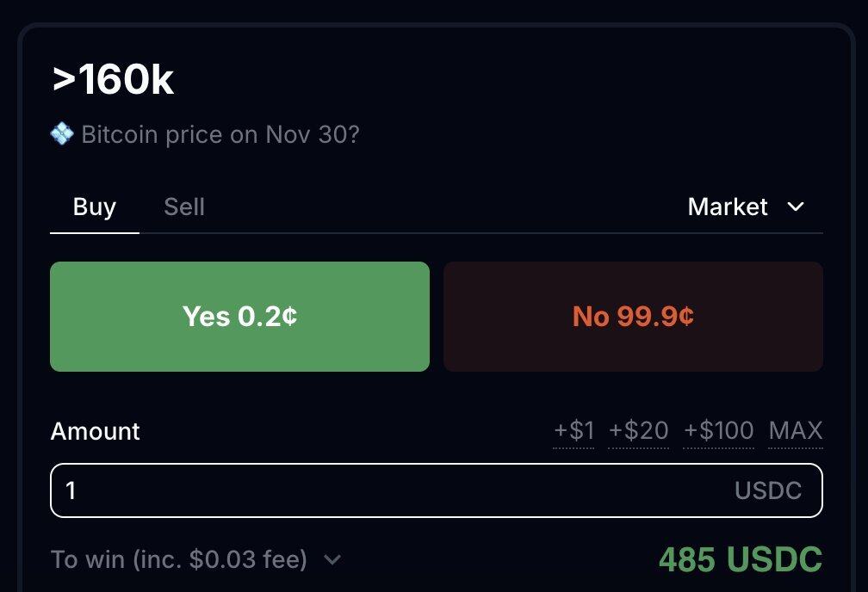Click the chevron next to Market
The image size is (868, 592).
[797, 207]
